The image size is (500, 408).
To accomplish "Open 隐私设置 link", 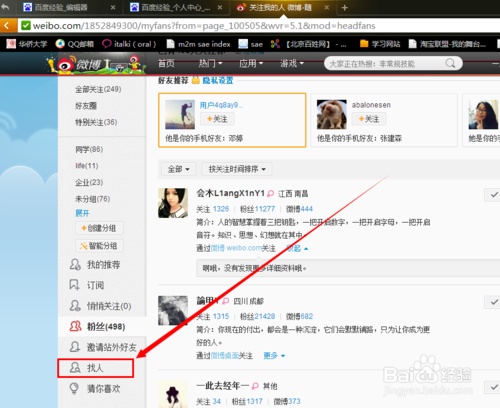I will pyautogui.click(x=218, y=80).
